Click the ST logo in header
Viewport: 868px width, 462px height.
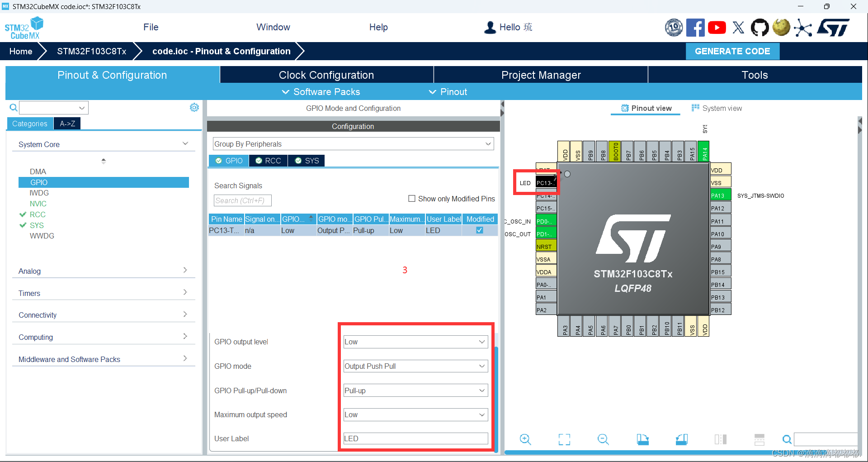click(833, 28)
